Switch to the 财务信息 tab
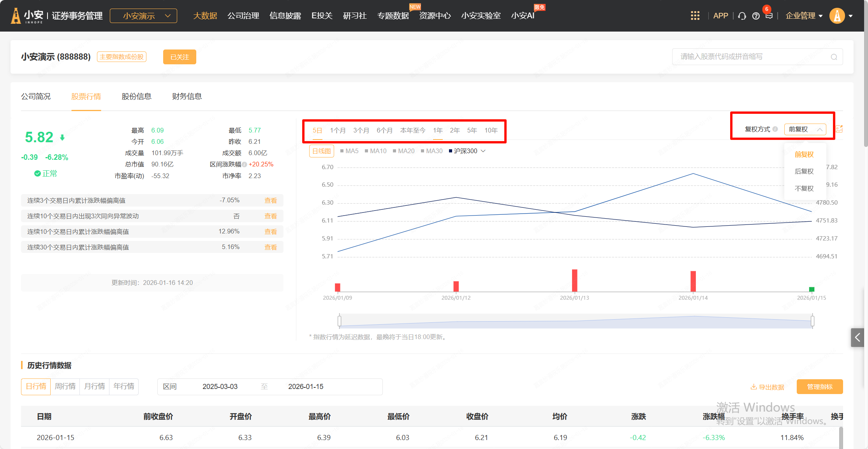The height and width of the screenshot is (449, 868). [x=187, y=96]
